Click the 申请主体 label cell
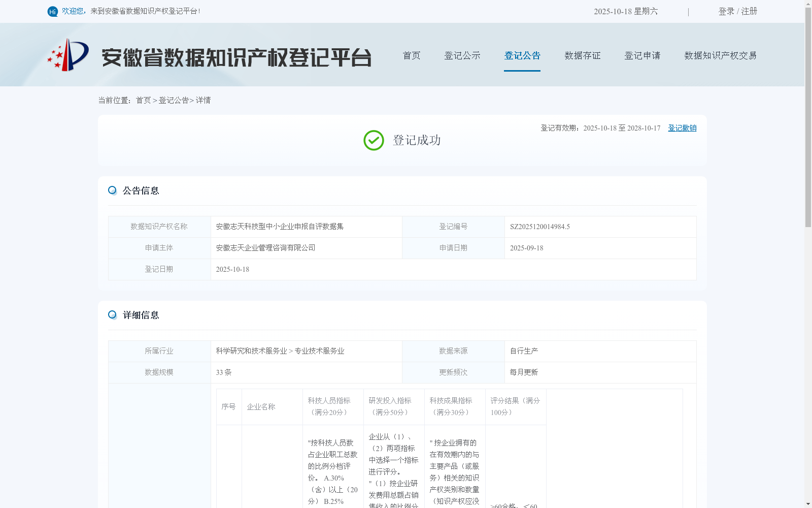Screen dimensions: 812x508 pyautogui.click(x=159, y=248)
